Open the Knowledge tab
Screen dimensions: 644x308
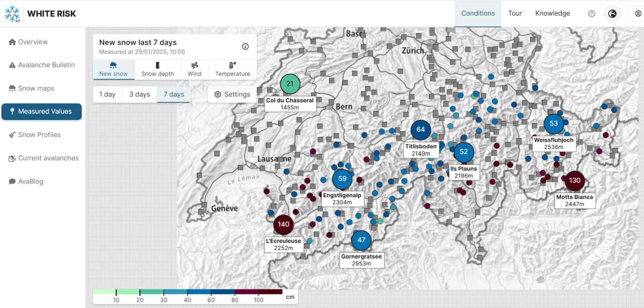(552, 14)
